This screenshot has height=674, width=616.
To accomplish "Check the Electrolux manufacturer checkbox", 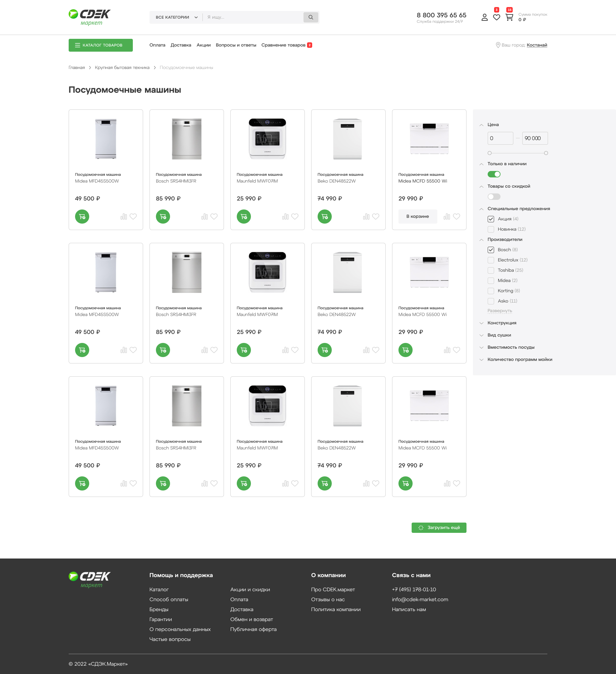I will (491, 260).
